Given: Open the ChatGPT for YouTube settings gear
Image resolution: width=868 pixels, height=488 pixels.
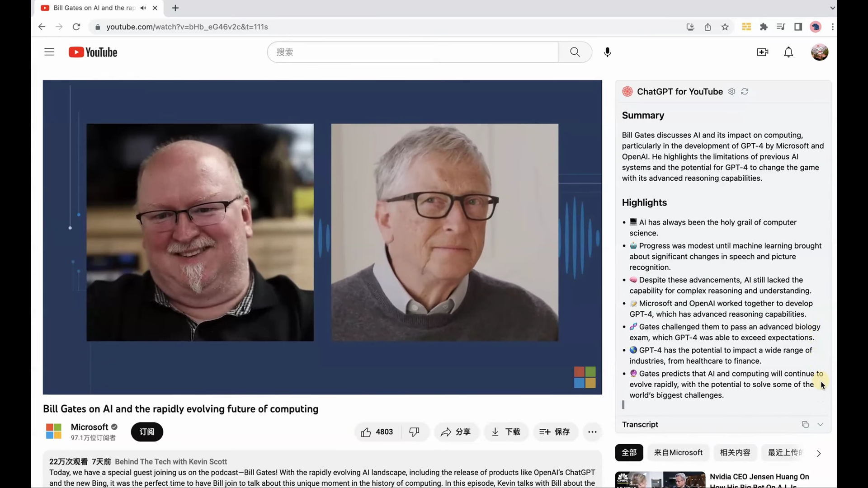Looking at the screenshot, I should 731,91.
